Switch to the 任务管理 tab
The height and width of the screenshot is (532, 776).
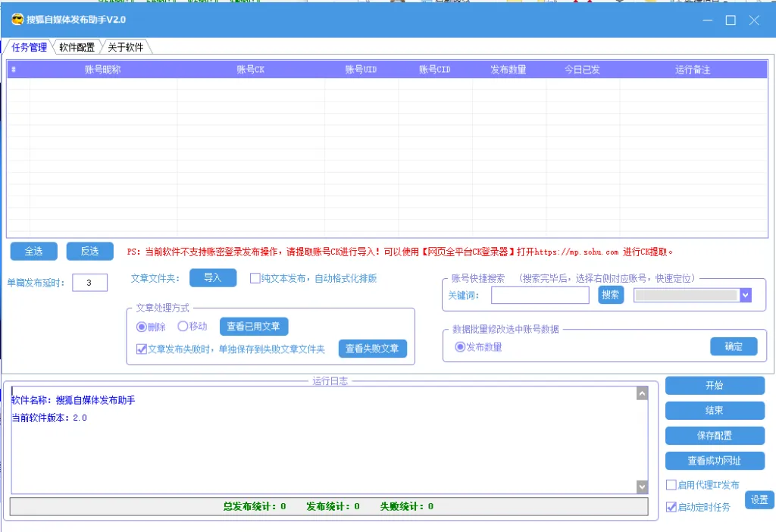(29, 47)
